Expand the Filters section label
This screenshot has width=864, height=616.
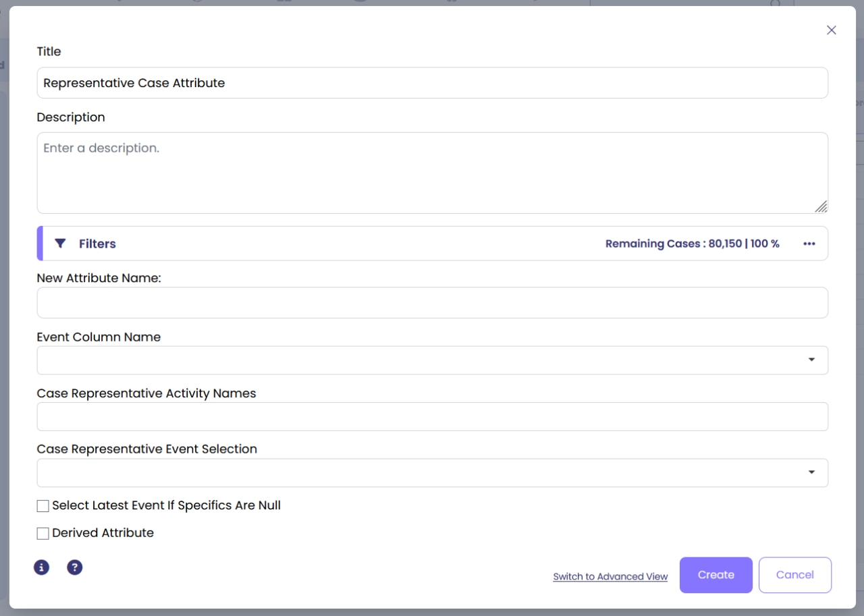click(x=97, y=244)
